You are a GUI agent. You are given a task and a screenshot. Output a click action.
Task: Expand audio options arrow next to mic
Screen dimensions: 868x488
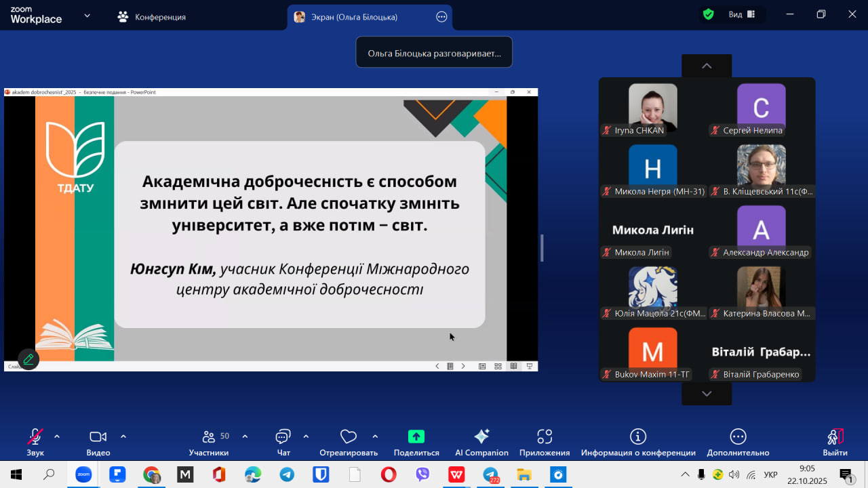(57, 436)
